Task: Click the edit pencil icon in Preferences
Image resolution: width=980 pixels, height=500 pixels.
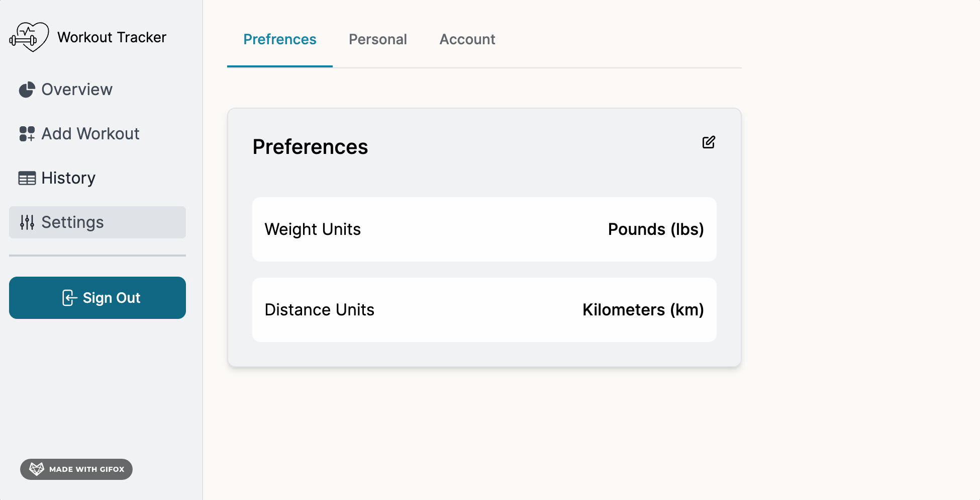Action: pyautogui.click(x=709, y=142)
